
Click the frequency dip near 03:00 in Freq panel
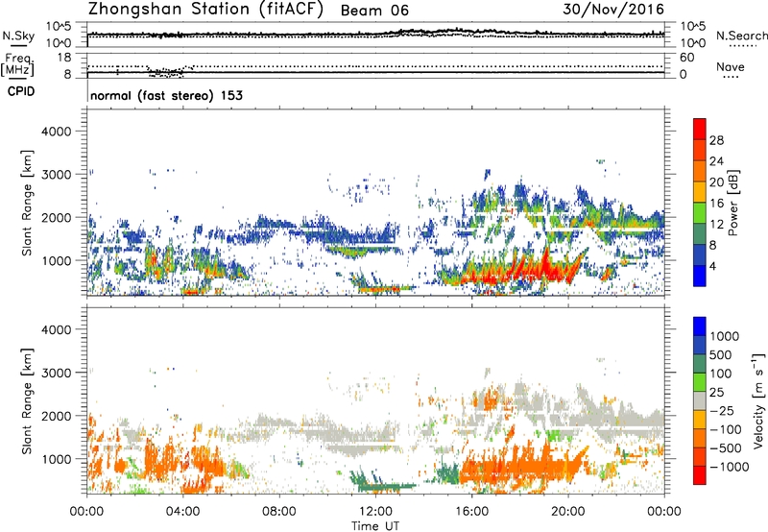166,73
